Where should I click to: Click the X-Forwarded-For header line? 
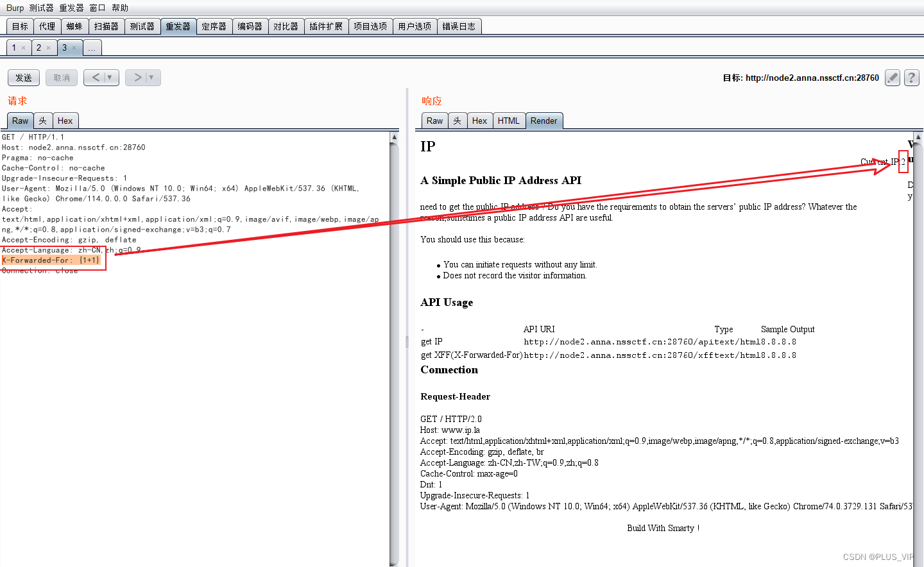(51, 260)
